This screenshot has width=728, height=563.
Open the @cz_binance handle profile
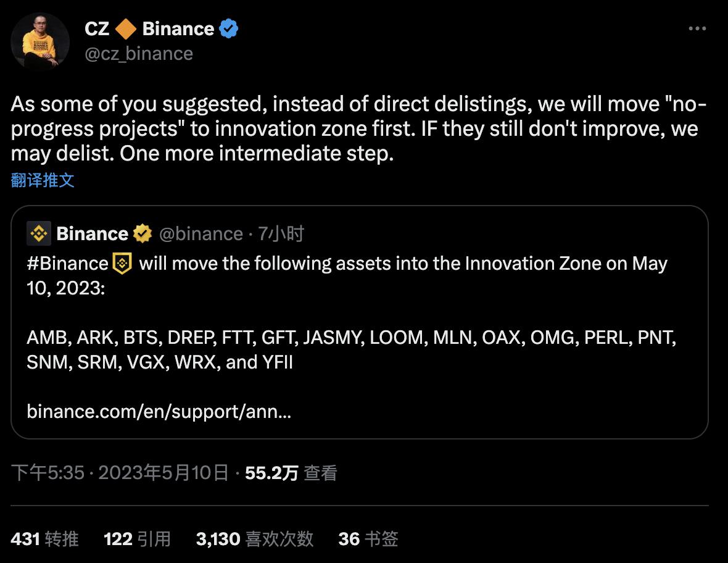click(138, 54)
